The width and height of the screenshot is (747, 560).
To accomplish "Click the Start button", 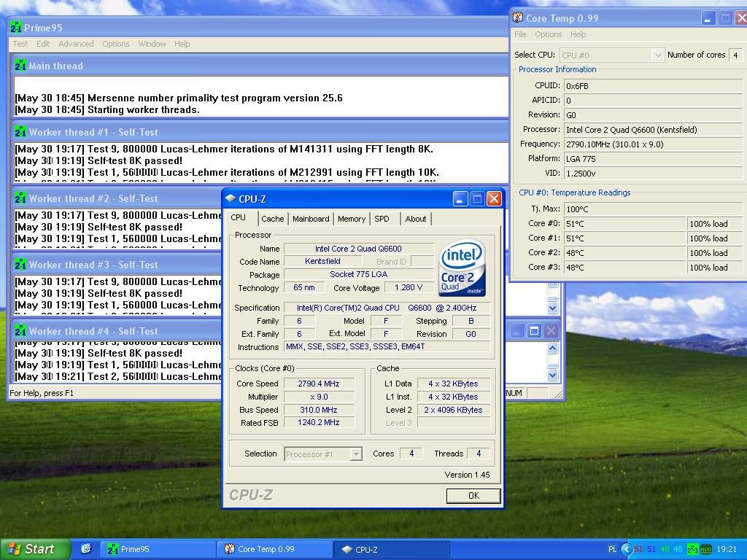I will point(35,549).
